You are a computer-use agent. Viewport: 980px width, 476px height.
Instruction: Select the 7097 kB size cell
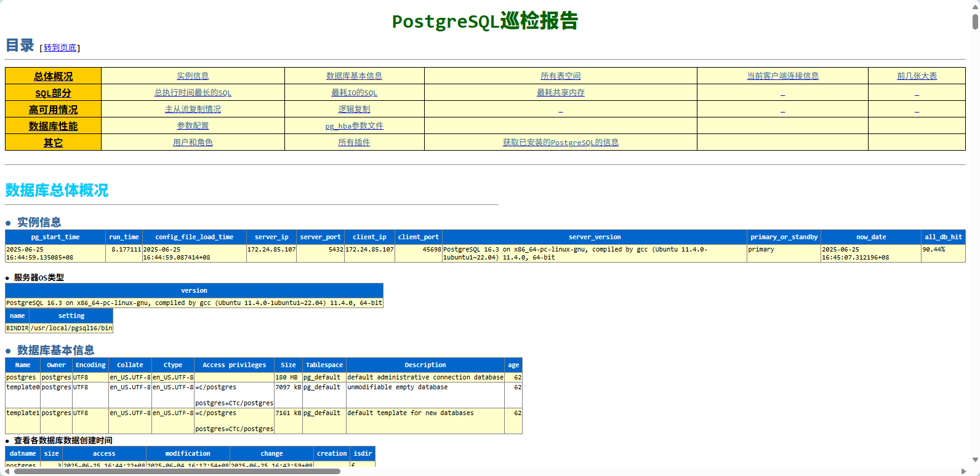[x=288, y=395]
